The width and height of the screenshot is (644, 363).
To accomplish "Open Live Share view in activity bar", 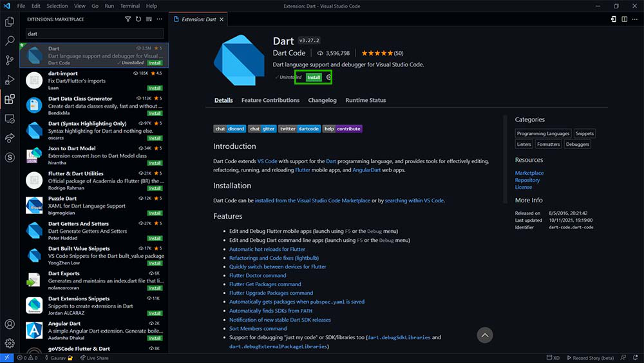I will click(x=10, y=138).
